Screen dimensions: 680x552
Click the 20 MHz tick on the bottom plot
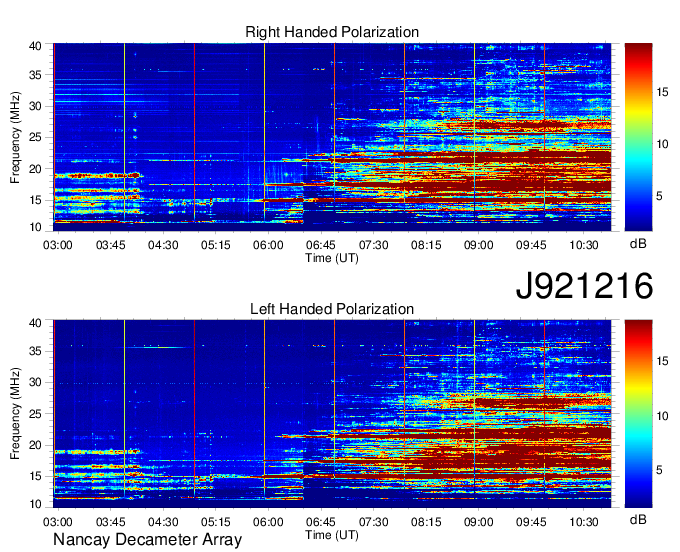(35, 445)
